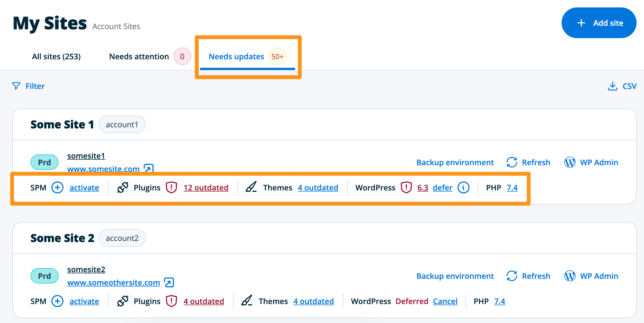Click SPM plus icon for Some Site 1

pyautogui.click(x=57, y=188)
